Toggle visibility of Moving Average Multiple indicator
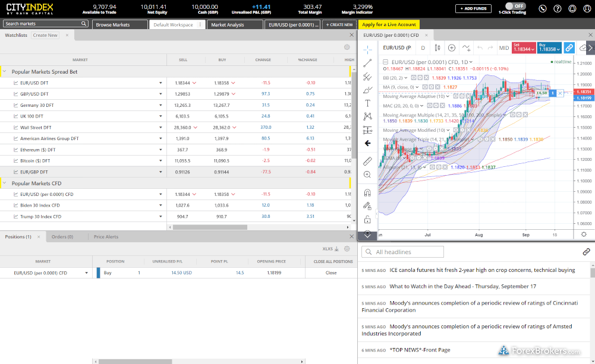 coord(513,115)
